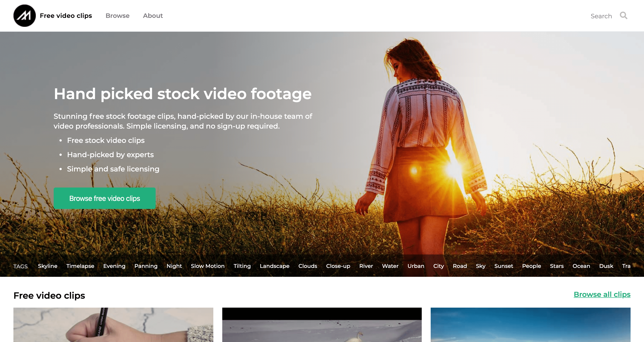Follow the Browse all clips link
The height and width of the screenshot is (342, 644).
coord(602,294)
